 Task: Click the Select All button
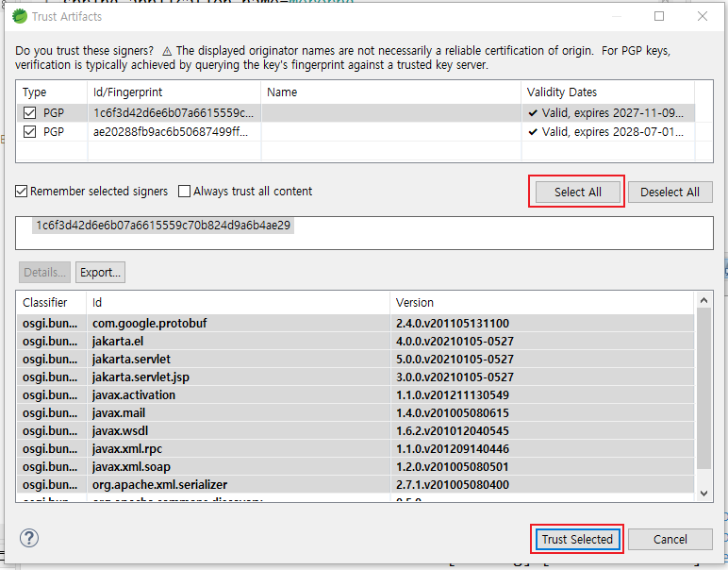(577, 192)
